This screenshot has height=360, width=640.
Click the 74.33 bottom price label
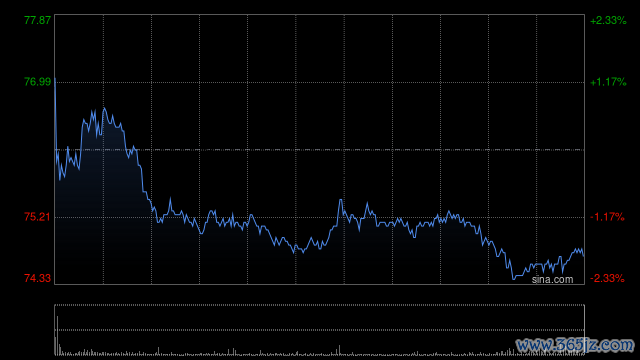[x=38, y=278]
